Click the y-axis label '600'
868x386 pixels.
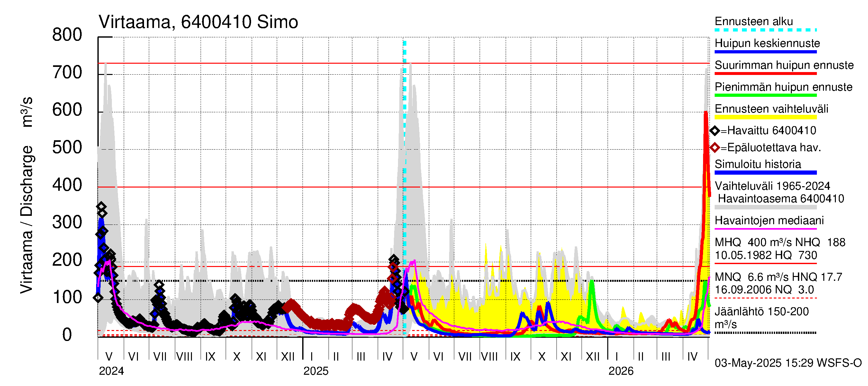coord(67,110)
